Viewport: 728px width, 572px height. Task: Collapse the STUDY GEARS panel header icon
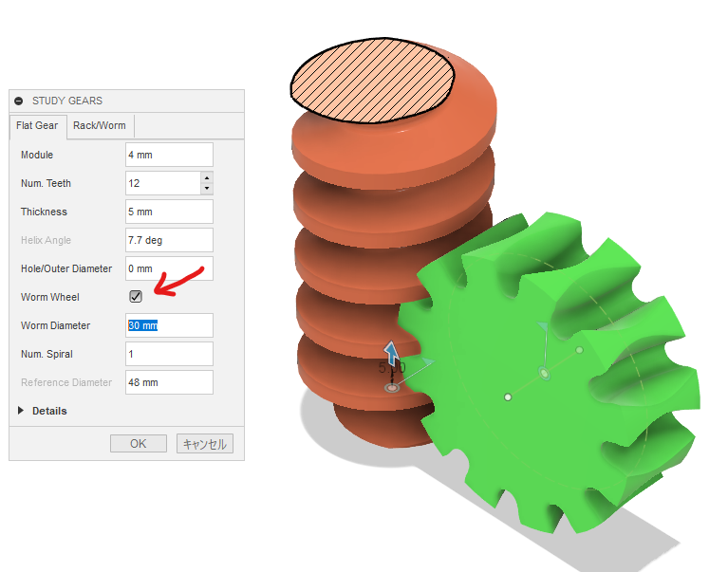click(x=19, y=101)
